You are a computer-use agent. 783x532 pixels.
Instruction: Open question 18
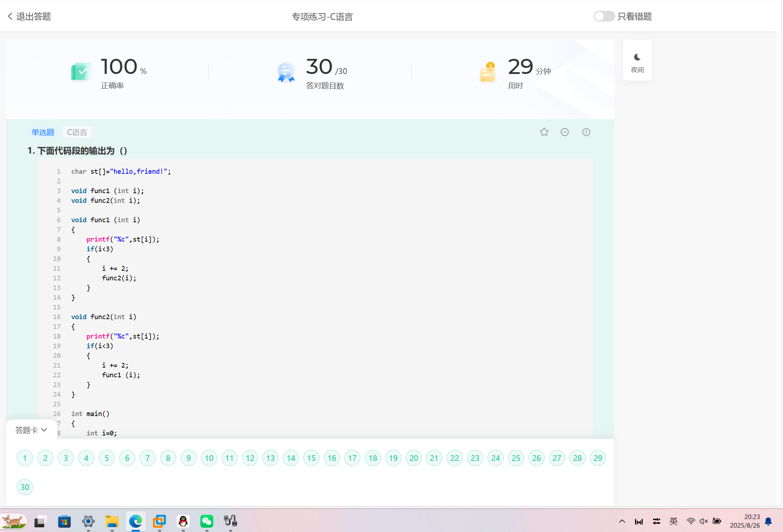tap(373, 458)
